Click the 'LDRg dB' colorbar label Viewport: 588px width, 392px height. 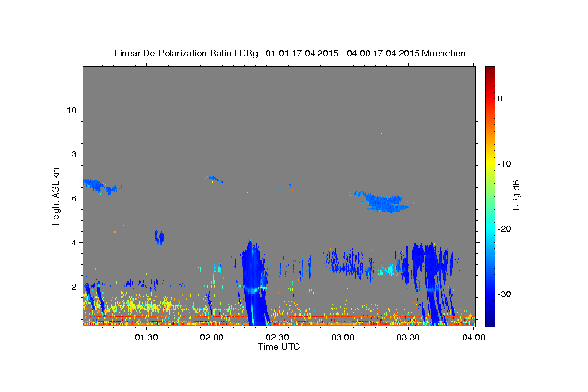click(x=515, y=197)
